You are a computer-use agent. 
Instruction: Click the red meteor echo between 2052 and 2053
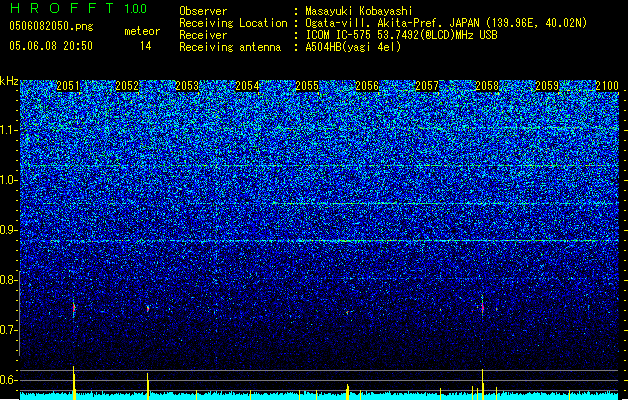click(148, 309)
